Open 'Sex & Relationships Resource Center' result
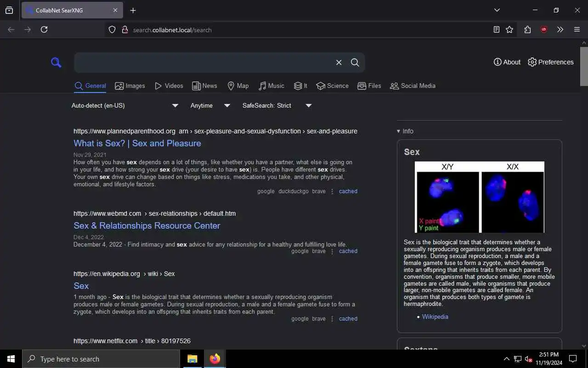This screenshot has width=588, height=368. point(147,225)
